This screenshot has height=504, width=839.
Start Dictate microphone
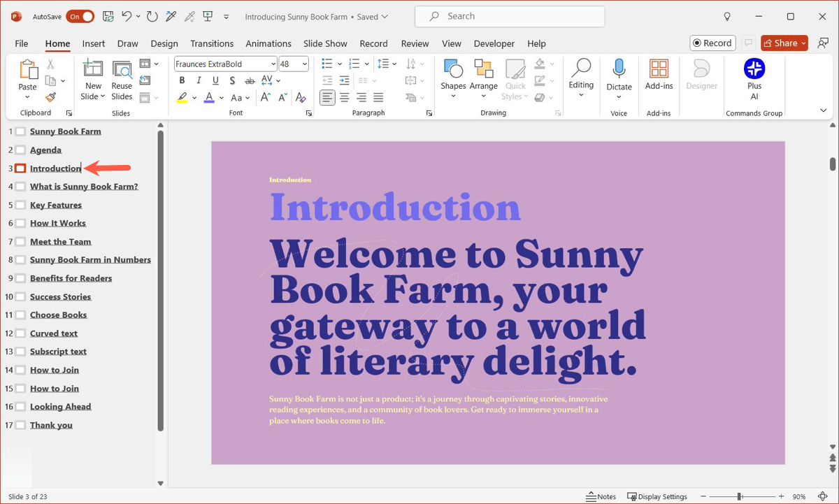(619, 79)
